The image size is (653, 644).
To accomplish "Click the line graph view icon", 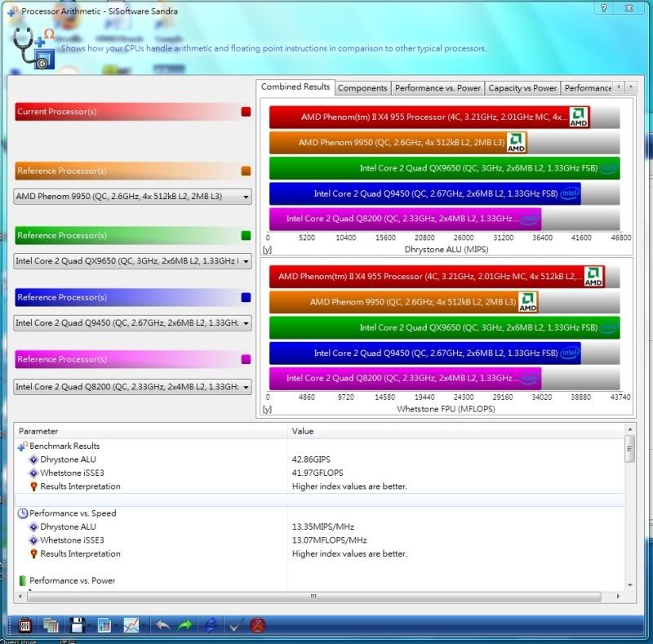I will coord(131,625).
